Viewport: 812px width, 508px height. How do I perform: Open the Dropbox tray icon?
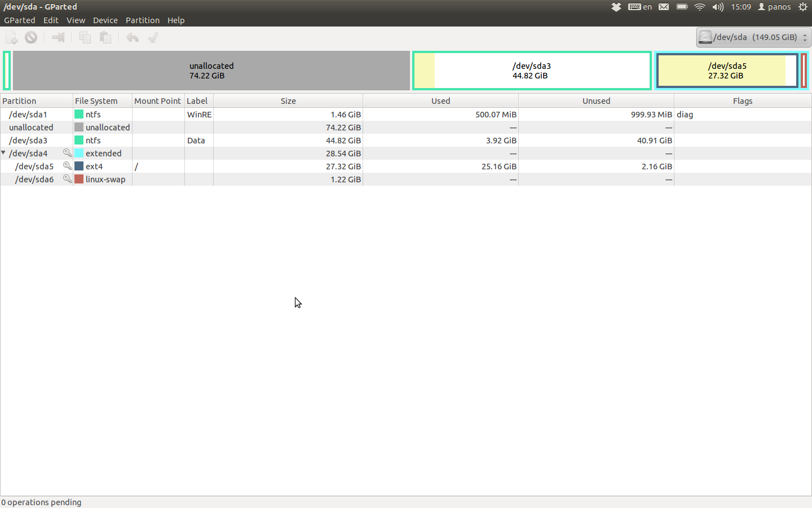tap(616, 7)
